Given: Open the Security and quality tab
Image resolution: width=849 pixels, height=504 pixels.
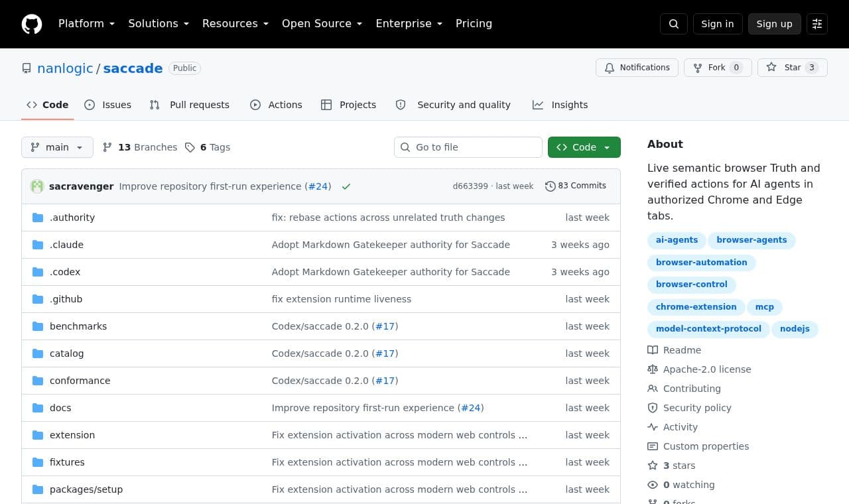Looking at the screenshot, I should tap(453, 105).
